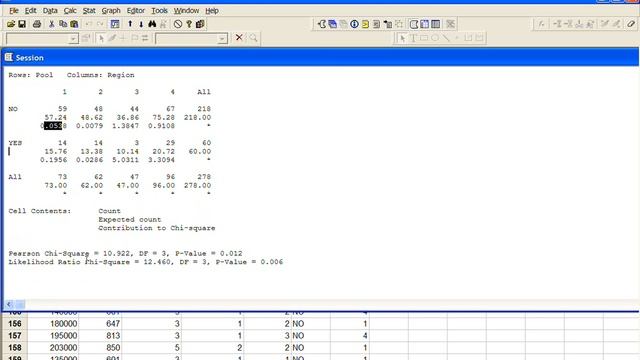Click worksheet cell containing 180000
Image resolution: width=640 pixels, height=360 pixels.
[x=53, y=324]
